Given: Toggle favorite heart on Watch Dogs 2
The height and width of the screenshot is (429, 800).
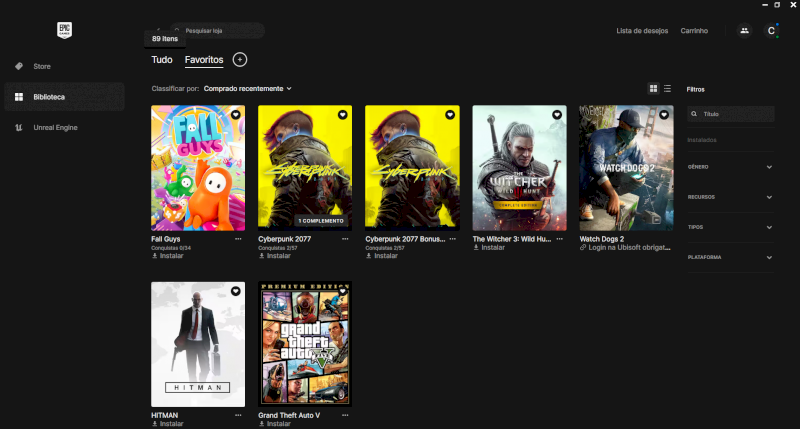Looking at the screenshot, I should point(664,115).
